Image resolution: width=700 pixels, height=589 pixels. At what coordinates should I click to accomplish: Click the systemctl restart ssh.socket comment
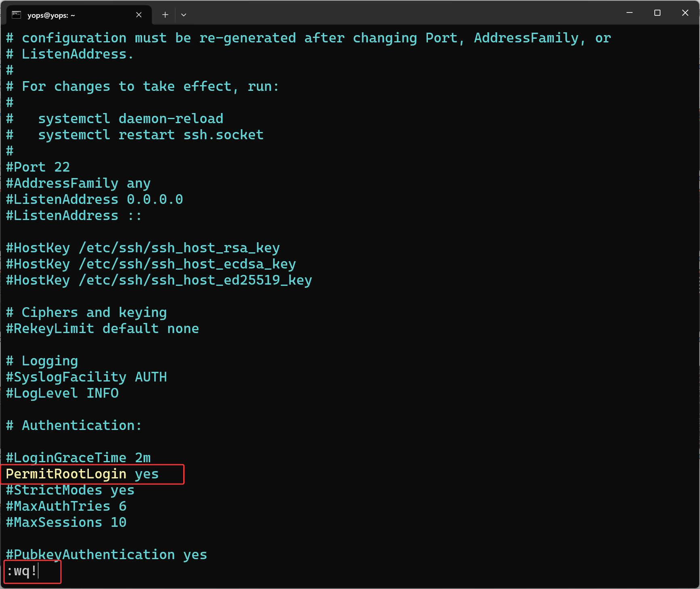[151, 135]
